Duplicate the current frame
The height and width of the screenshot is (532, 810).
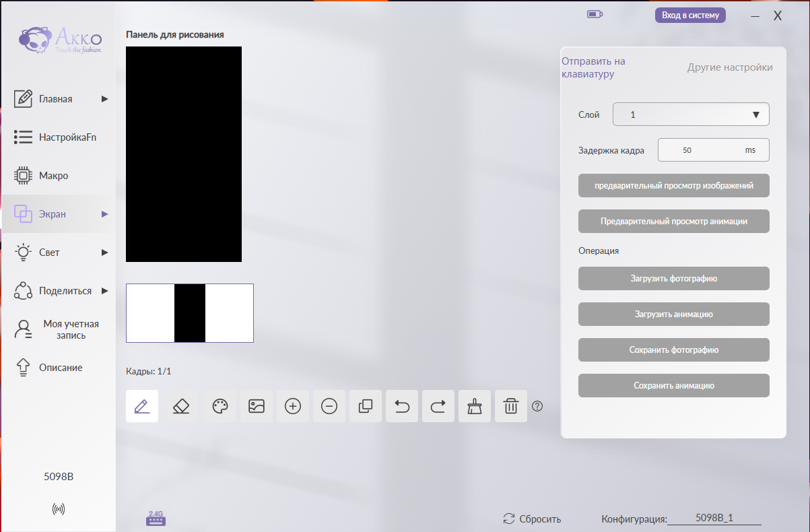tap(366, 406)
